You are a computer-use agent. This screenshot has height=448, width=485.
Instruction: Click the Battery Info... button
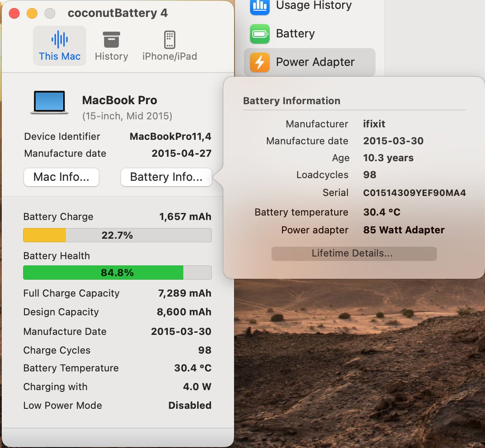(x=166, y=177)
